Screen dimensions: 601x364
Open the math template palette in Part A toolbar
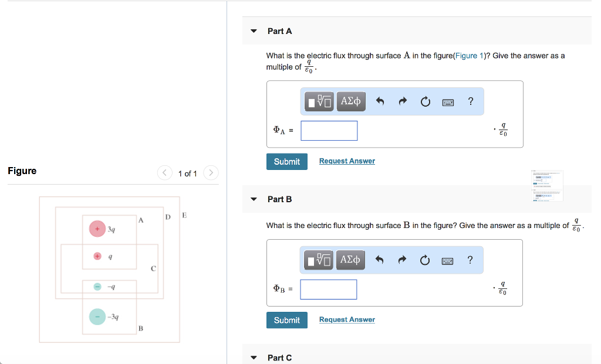click(318, 101)
